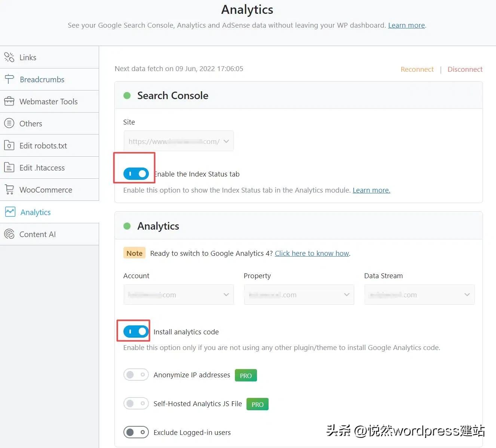Click the green status dot beside Analytics heading
Screen dimensions: 496x448
(x=127, y=226)
